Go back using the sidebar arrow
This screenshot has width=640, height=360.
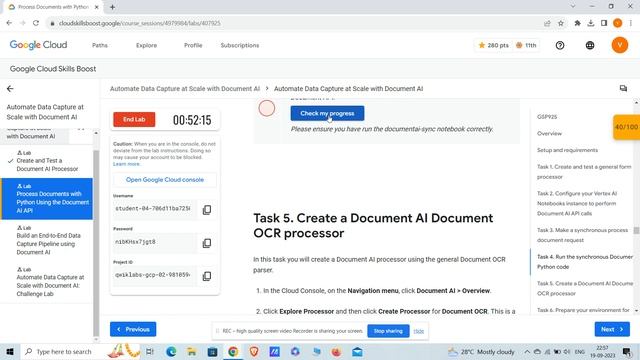pyautogui.click(x=10, y=89)
